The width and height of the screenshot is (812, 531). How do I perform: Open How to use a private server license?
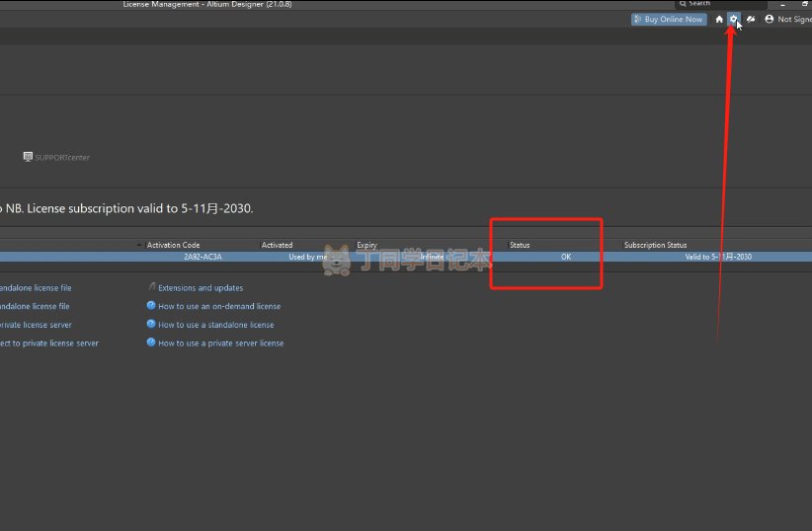point(220,343)
